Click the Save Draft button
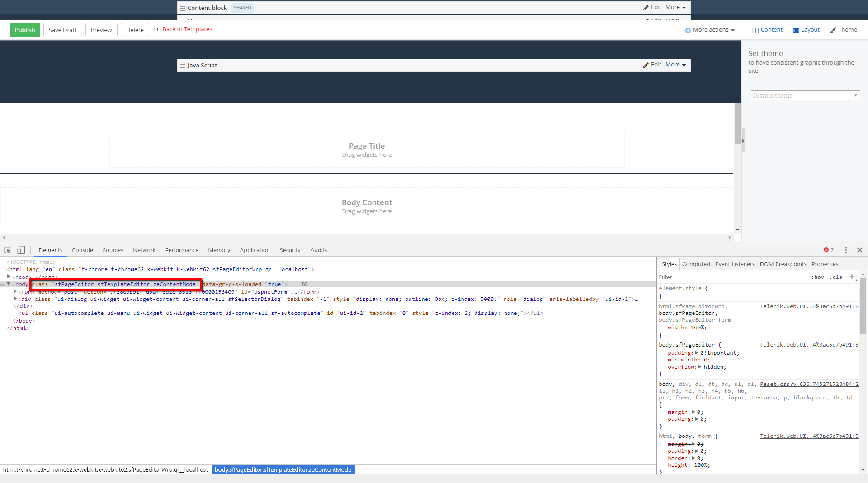 [x=63, y=30]
